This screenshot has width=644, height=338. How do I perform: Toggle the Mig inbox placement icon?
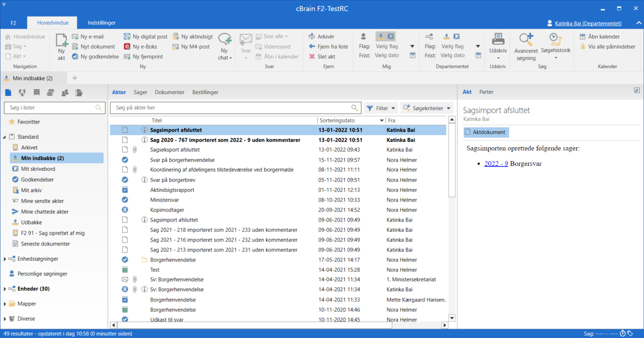(x=381, y=37)
